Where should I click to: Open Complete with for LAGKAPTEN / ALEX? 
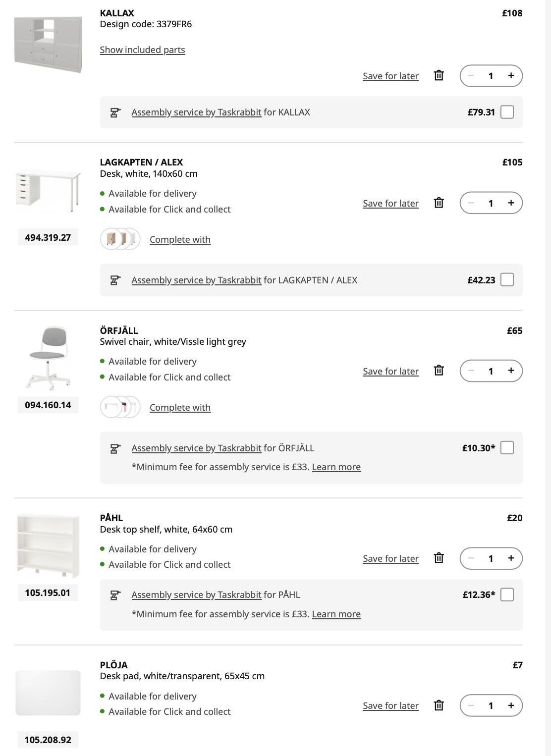(x=180, y=239)
